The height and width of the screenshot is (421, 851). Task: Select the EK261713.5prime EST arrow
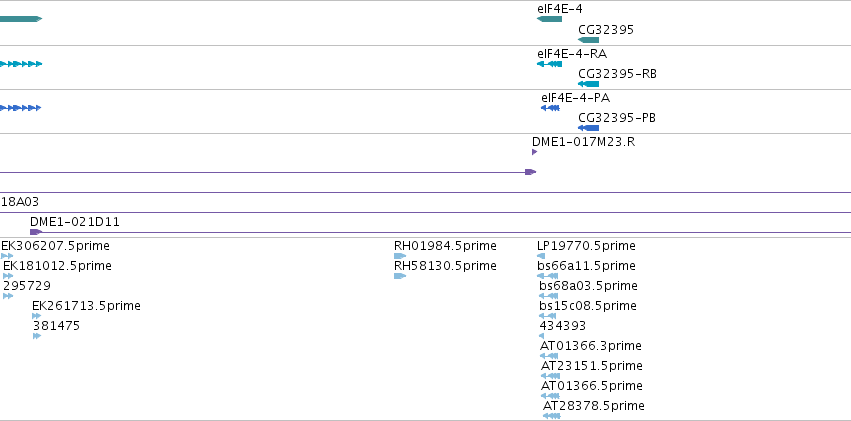pyautogui.click(x=36, y=316)
